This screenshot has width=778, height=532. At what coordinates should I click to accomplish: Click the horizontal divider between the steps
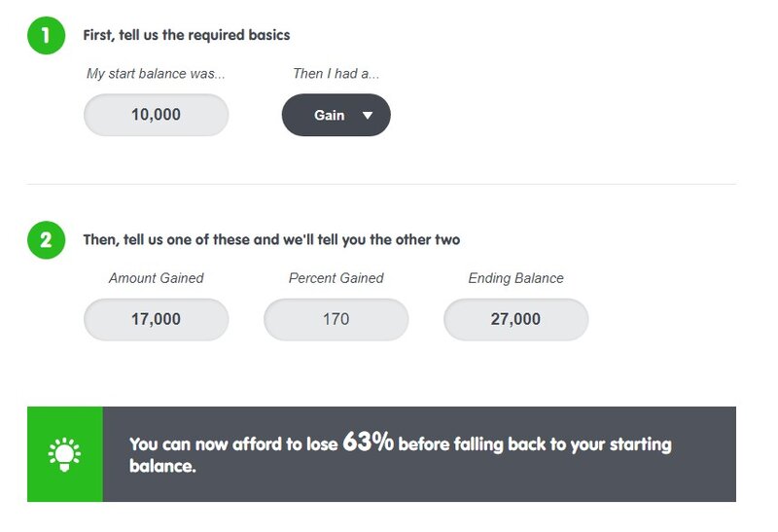pyautogui.click(x=380, y=184)
